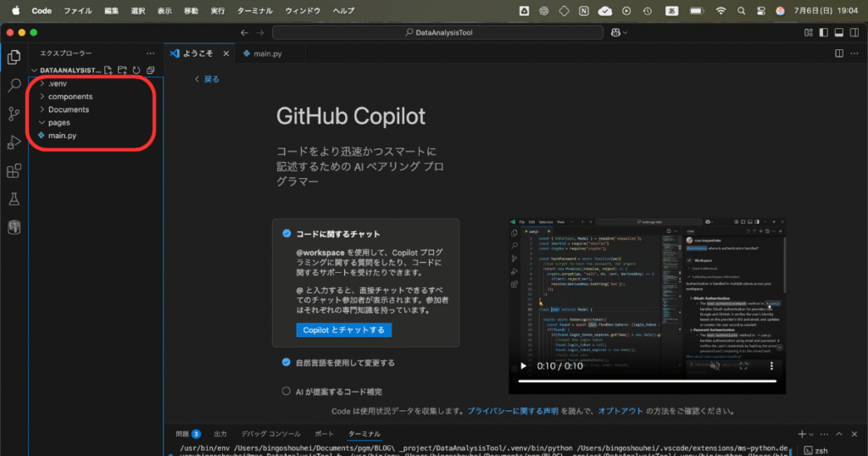Click the bottom activity bar icon under Testing

(14, 227)
